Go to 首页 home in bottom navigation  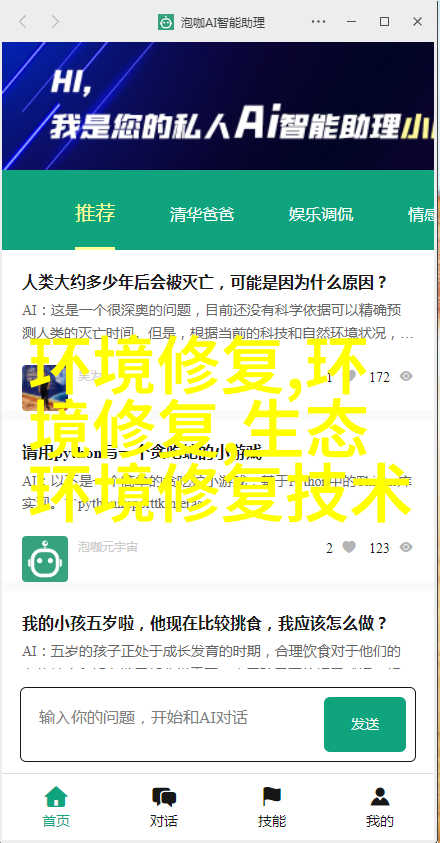pyautogui.click(x=56, y=806)
